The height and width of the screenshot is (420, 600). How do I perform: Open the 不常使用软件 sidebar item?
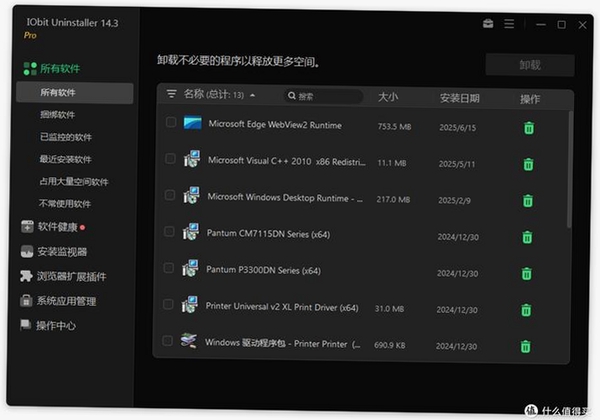tap(65, 203)
